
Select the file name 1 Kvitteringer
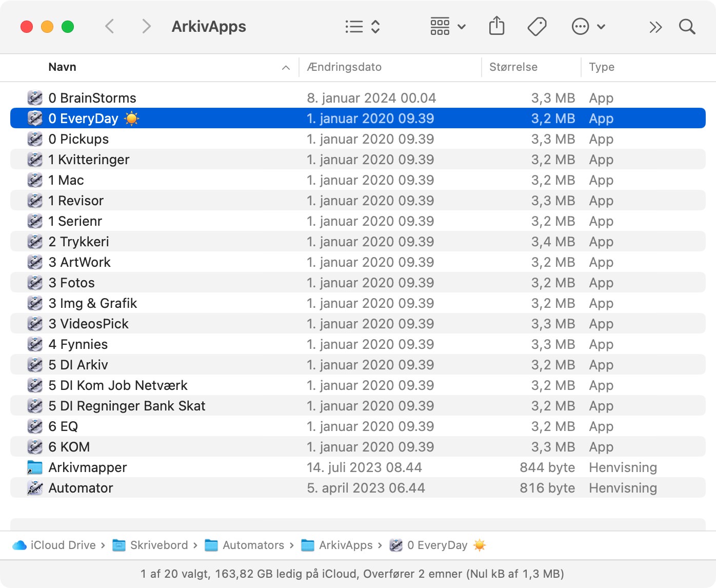tap(89, 160)
